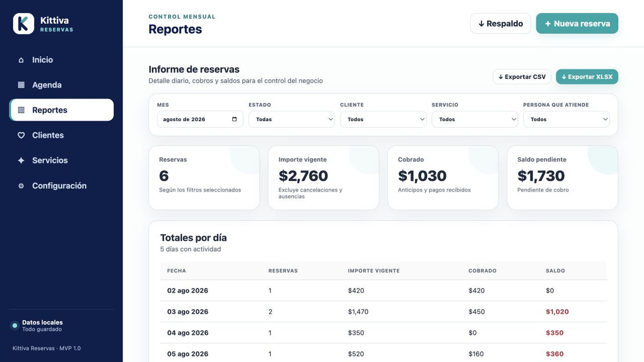The width and height of the screenshot is (644, 362).
Task: Open the Clientes section
Action: 61,135
